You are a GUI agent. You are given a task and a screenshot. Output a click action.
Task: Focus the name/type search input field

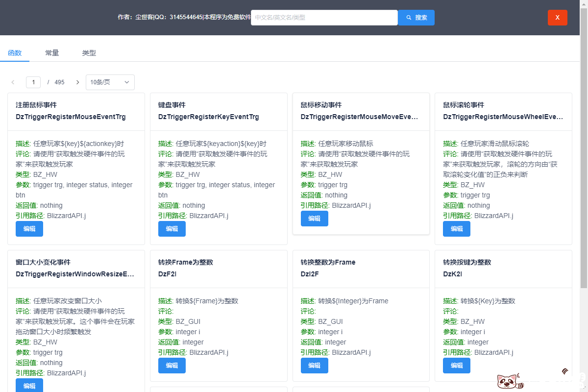tap(324, 18)
